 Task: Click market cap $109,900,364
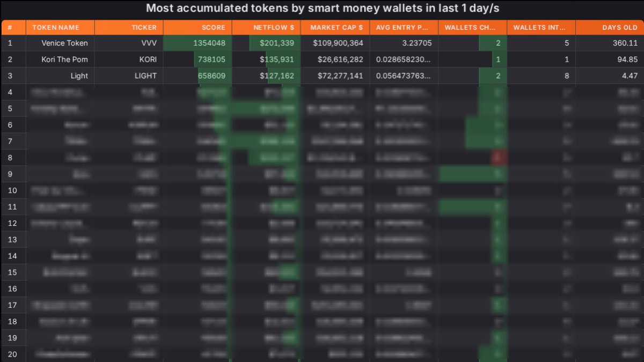pos(339,43)
